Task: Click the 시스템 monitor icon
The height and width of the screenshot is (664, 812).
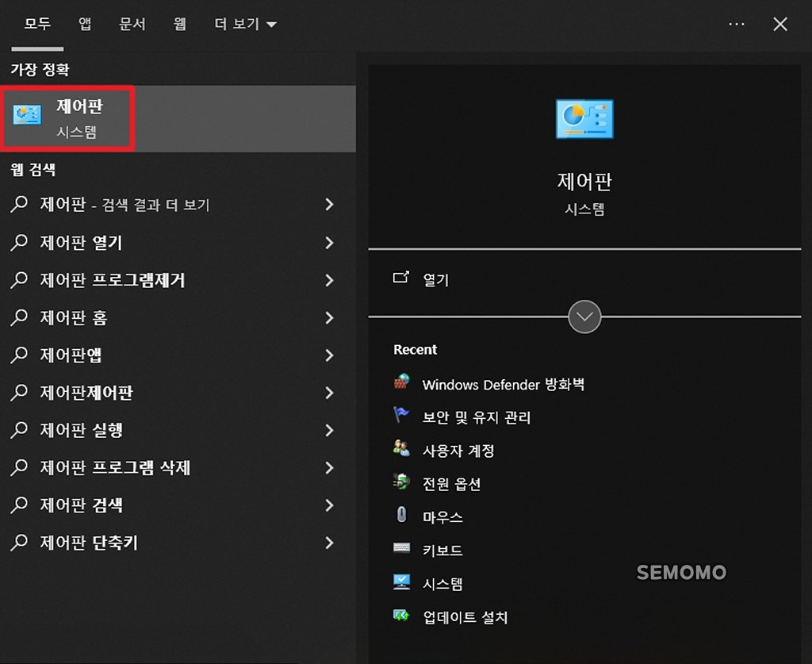Action: pos(401,581)
